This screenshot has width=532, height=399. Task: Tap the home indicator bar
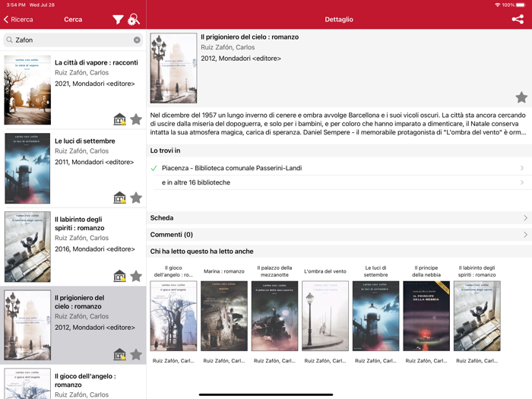coord(266,394)
